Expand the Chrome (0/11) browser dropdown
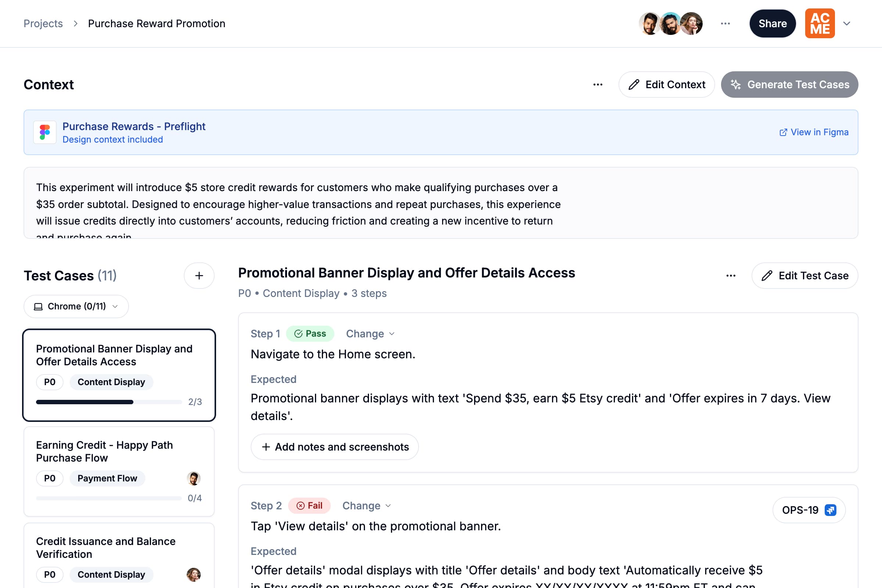Screen dimensions: 882x588 pyautogui.click(x=76, y=306)
